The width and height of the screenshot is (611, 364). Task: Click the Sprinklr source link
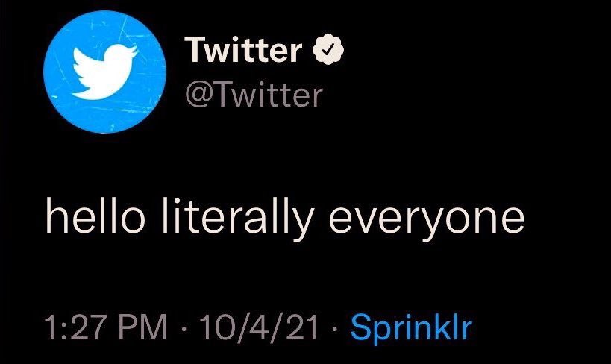point(412,327)
